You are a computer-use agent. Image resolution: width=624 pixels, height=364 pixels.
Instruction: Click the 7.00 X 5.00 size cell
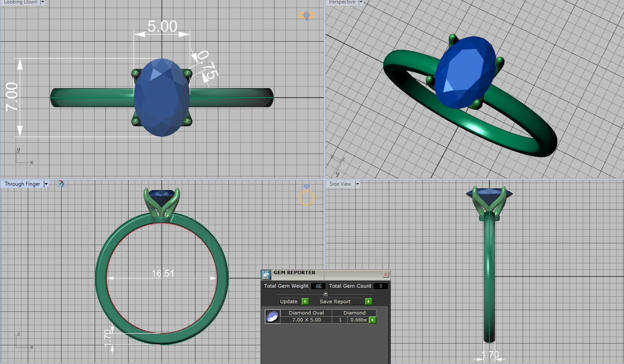point(306,320)
